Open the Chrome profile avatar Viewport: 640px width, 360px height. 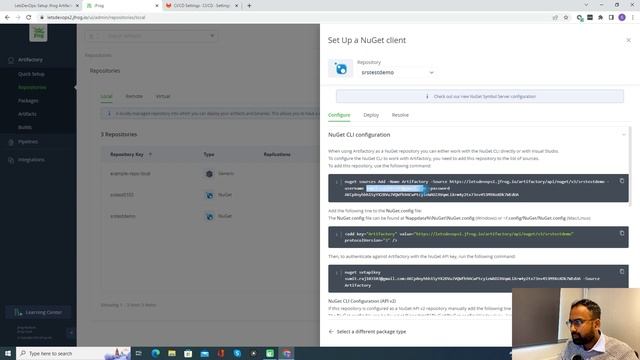coord(622,17)
